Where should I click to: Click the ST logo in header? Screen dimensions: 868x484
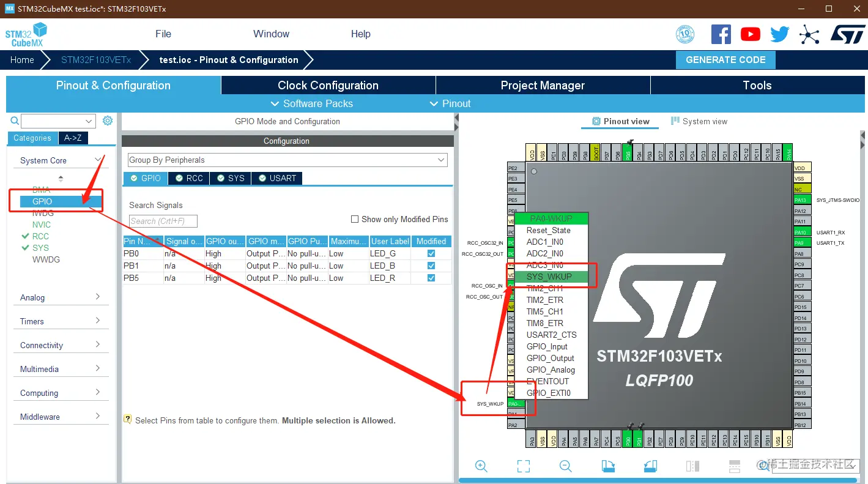pyautogui.click(x=848, y=34)
